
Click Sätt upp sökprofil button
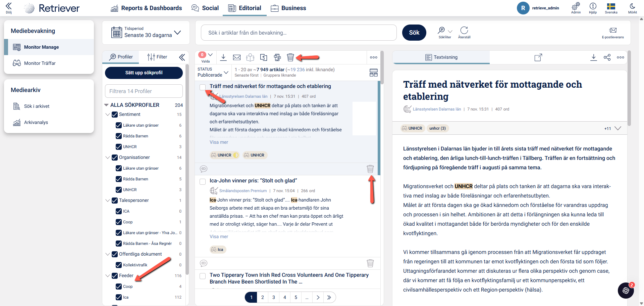[x=144, y=73]
